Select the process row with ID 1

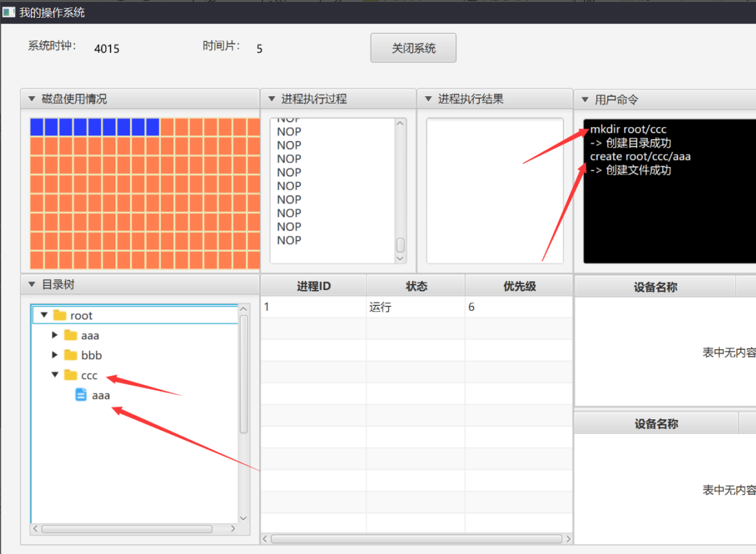click(x=416, y=307)
